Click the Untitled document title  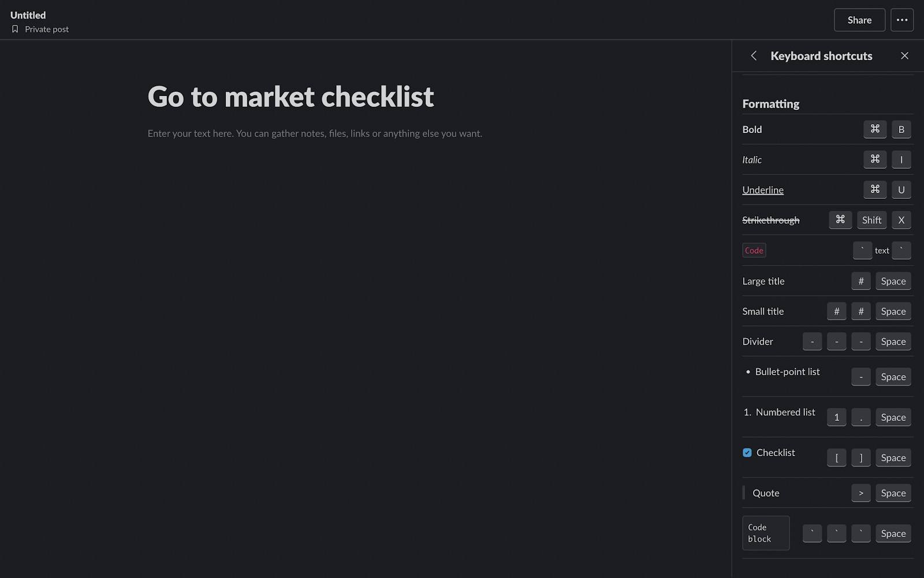(x=28, y=15)
